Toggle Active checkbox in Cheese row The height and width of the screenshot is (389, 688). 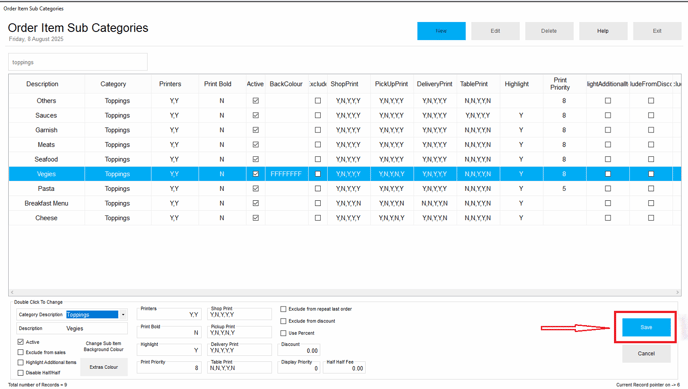coord(256,218)
